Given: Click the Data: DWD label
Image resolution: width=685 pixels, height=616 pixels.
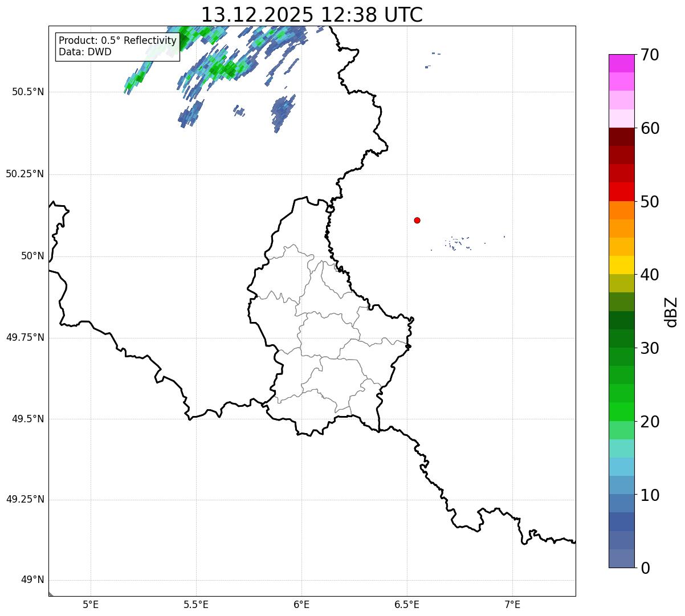Looking at the screenshot, I should [x=85, y=52].
